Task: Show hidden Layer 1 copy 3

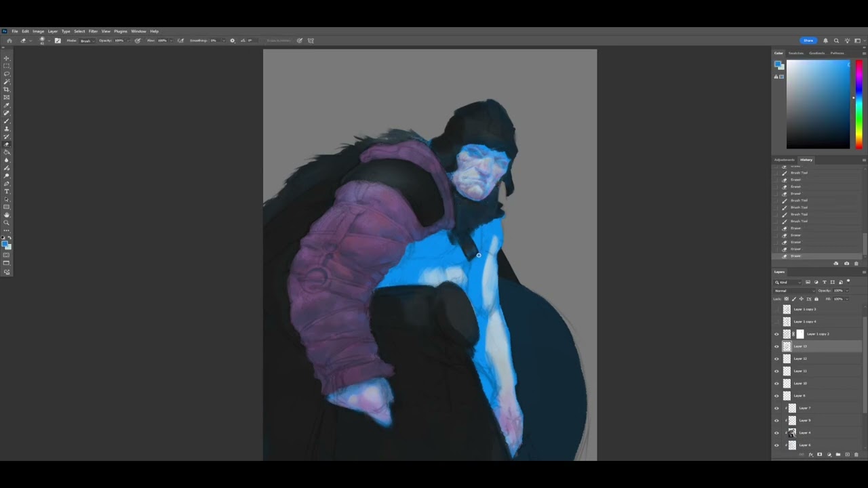Action: 777,309
